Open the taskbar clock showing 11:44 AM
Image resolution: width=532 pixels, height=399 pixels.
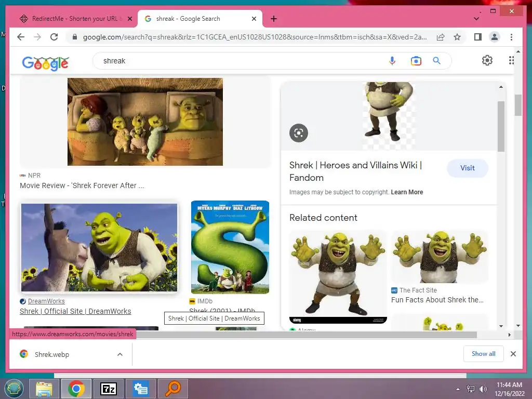point(509,389)
